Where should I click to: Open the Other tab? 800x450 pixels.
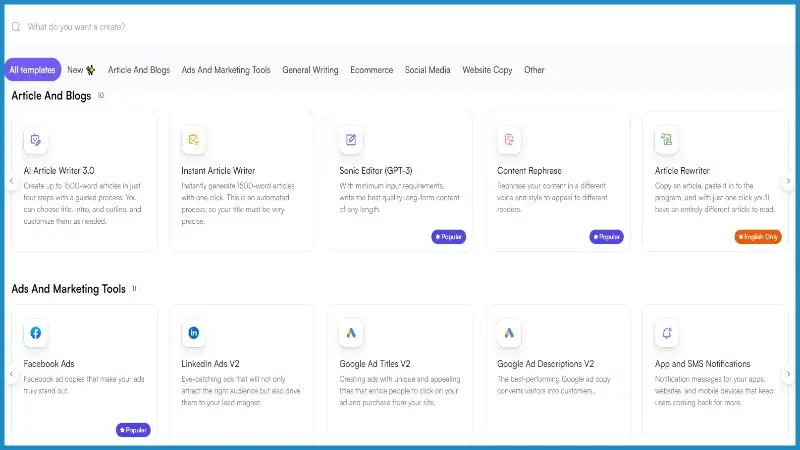pos(534,70)
